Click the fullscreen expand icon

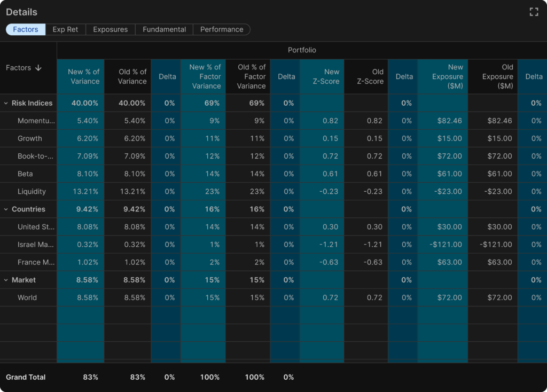click(x=533, y=12)
